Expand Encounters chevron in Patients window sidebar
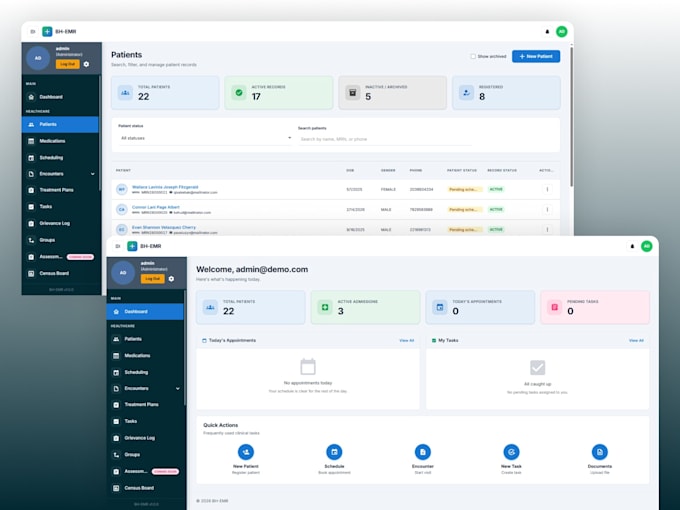 [93, 174]
